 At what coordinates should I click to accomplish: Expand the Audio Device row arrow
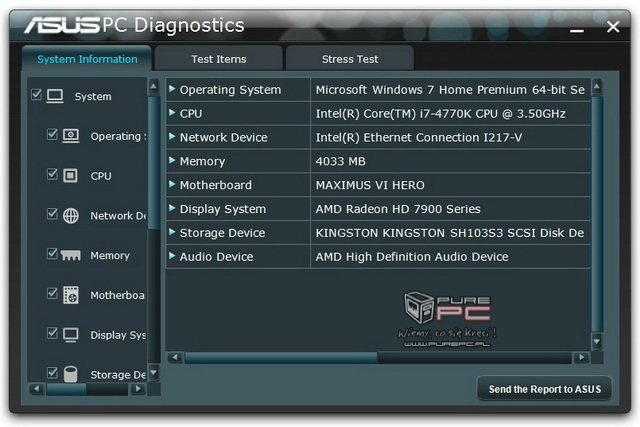(172, 256)
